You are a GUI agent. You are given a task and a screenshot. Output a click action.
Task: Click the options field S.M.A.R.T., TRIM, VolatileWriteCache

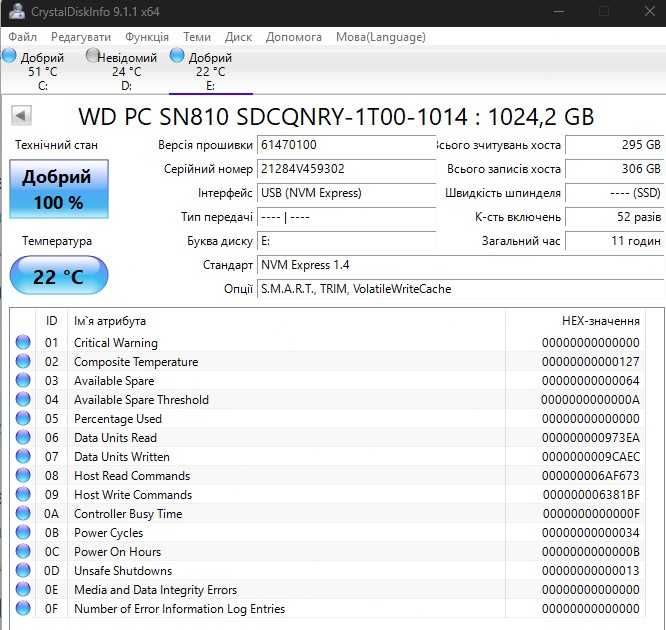461,289
